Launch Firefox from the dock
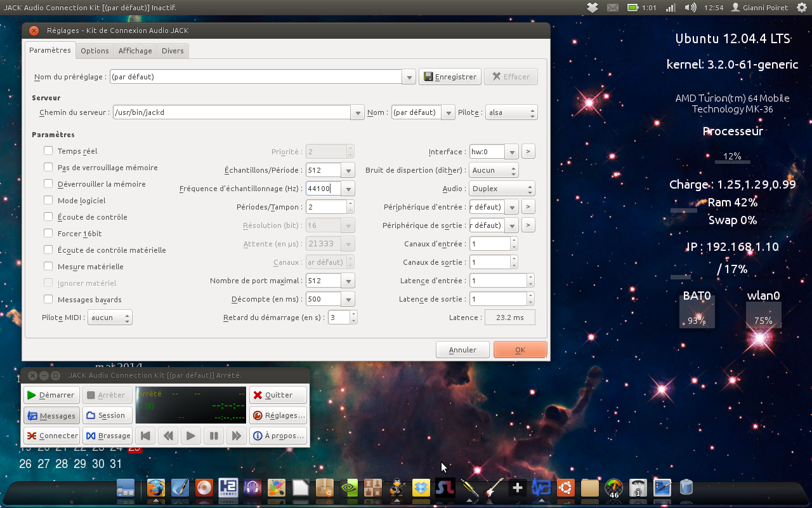This screenshot has height=508, width=812. pos(155,488)
